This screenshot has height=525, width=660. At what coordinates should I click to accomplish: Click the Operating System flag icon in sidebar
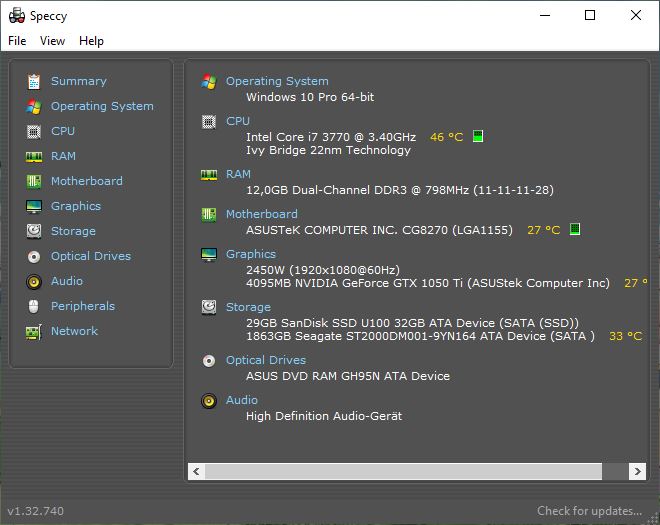point(34,107)
